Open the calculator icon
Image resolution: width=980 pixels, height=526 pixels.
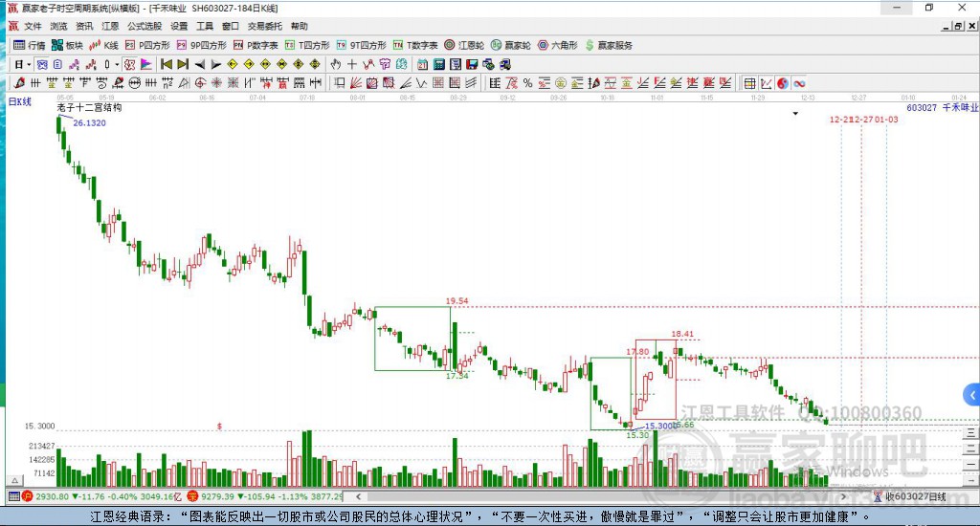[438, 64]
